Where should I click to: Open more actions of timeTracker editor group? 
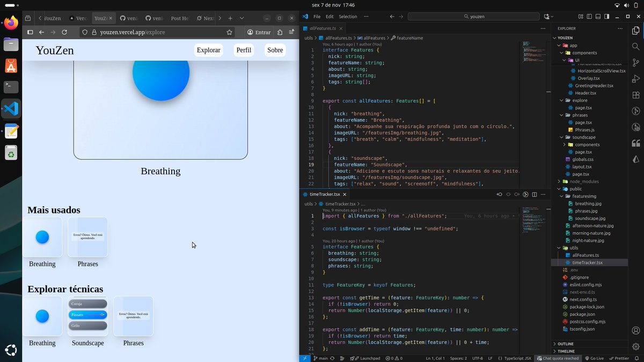point(543,194)
